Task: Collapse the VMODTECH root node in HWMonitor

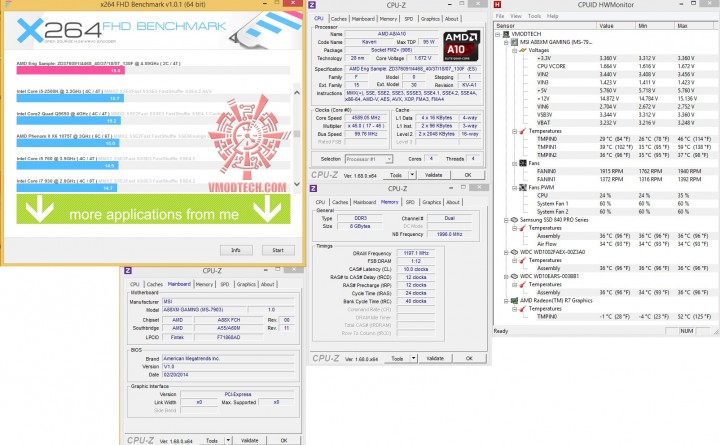Action: 498,34
